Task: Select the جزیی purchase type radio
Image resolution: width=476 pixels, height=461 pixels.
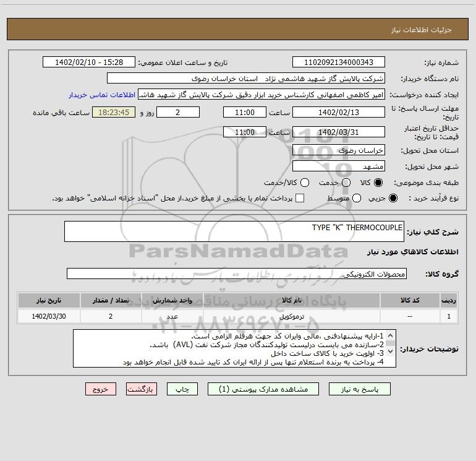Action: pyautogui.click(x=393, y=198)
